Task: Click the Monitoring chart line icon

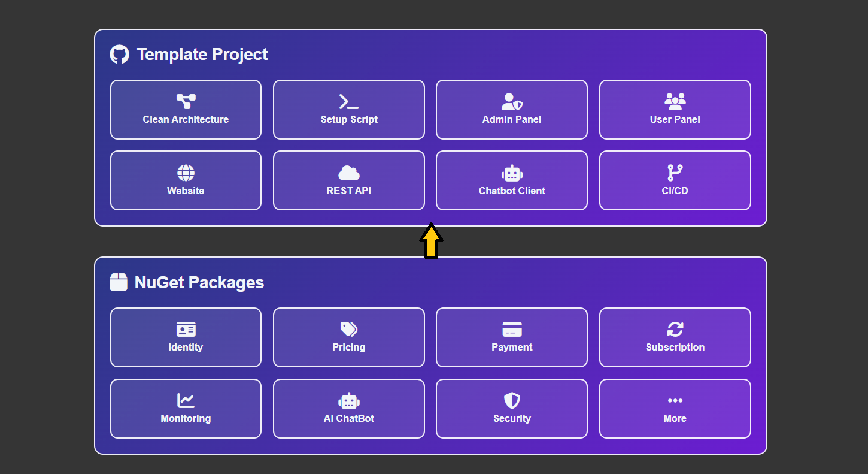Action: click(186, 401)
